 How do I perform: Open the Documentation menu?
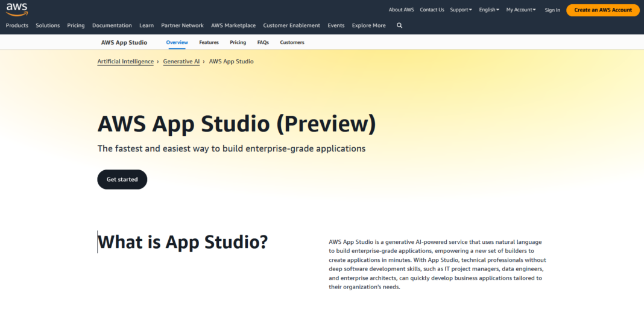point(112,25)
